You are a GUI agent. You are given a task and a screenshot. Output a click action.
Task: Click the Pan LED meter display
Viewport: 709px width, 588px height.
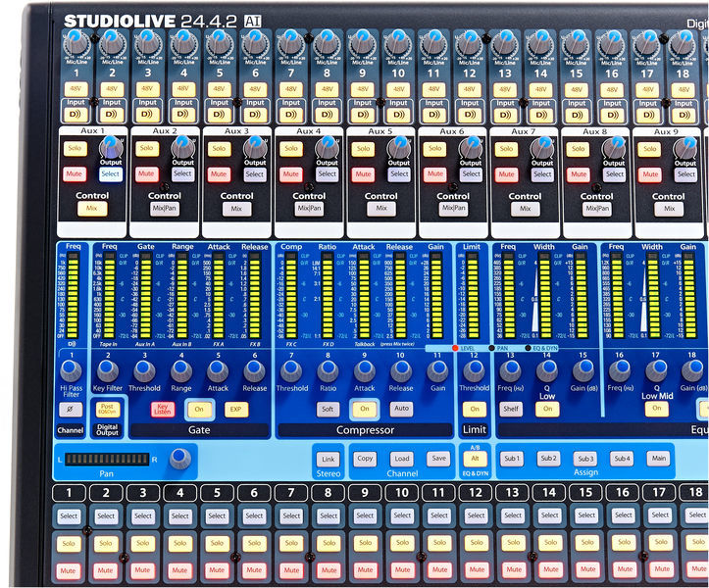click(x=107, y=460)
